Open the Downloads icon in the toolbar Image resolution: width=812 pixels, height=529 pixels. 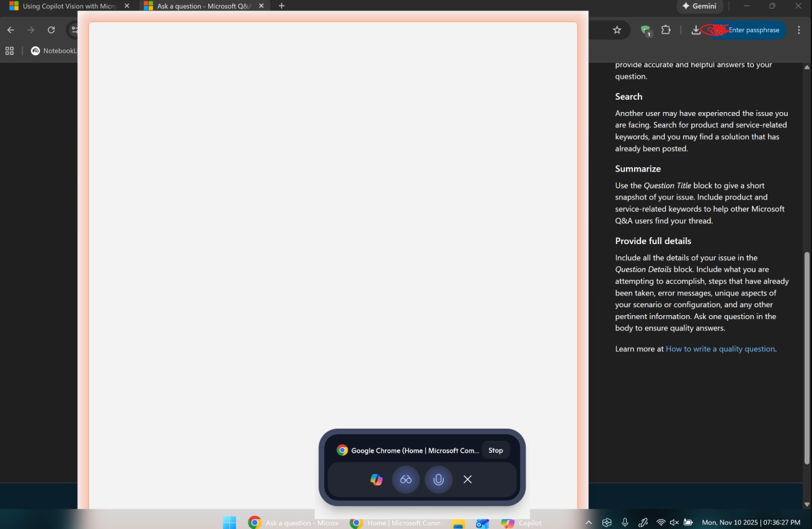tap(695, 29)
